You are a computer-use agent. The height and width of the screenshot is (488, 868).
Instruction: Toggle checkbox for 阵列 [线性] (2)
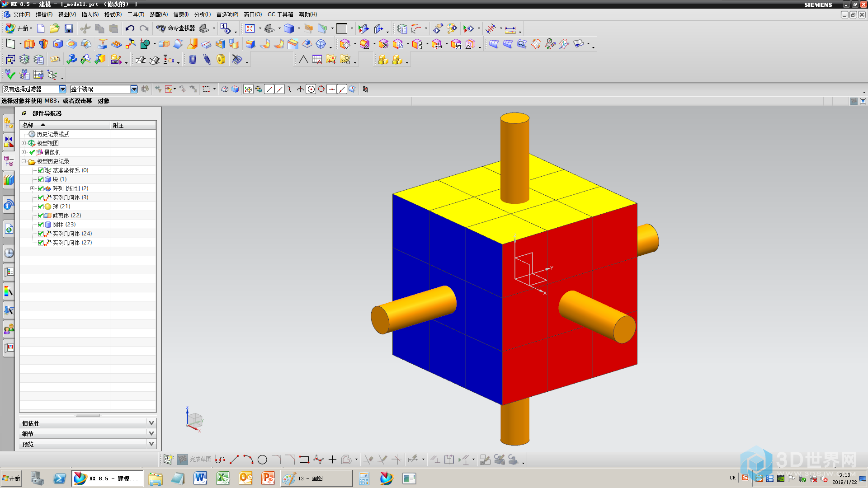point(41,188)
